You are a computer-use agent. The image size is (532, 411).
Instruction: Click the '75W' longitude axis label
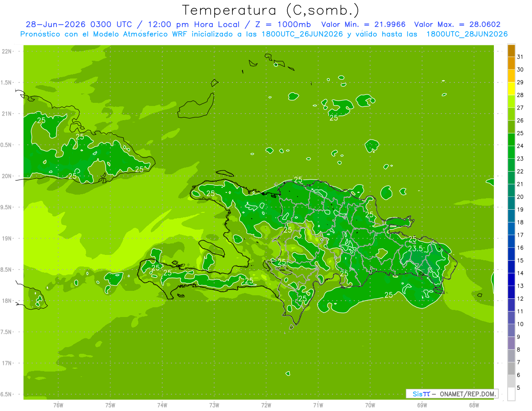[110, 405]
